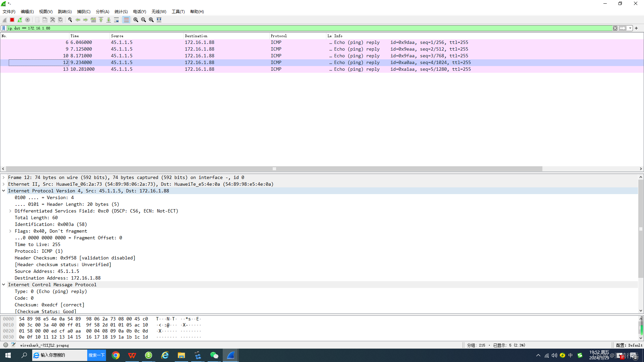Screen dimensions: 644x362
Task: Stop the running packet capture
Action: tap(12, 20)
